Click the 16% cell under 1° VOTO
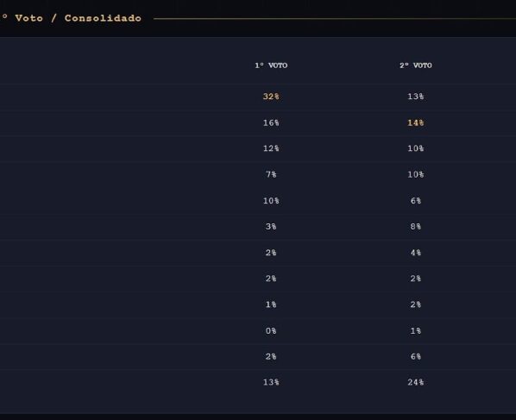 pos(271,122)
